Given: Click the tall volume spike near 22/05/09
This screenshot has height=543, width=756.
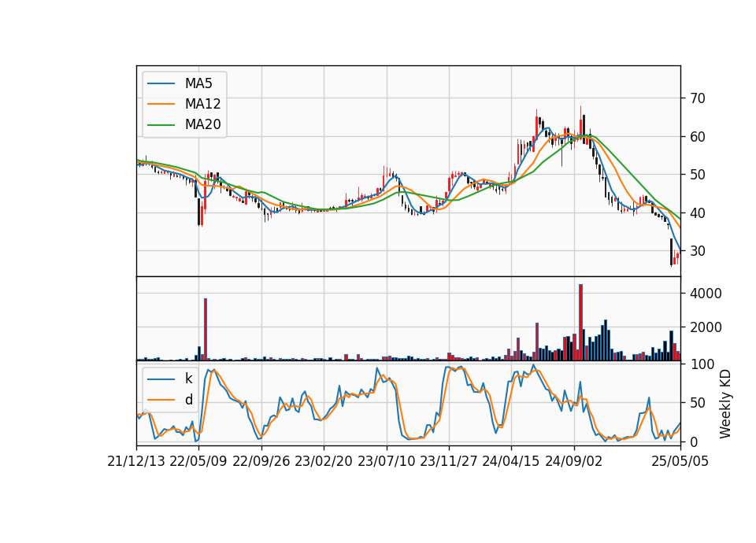Looking at the screenshot, I should tap(206, 330).
